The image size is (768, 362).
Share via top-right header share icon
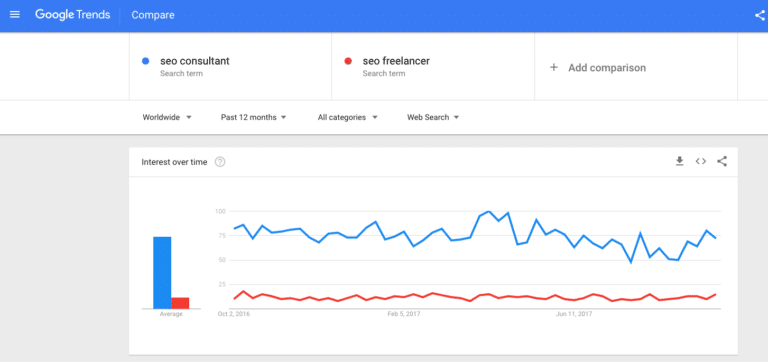(x=760, y=15)
